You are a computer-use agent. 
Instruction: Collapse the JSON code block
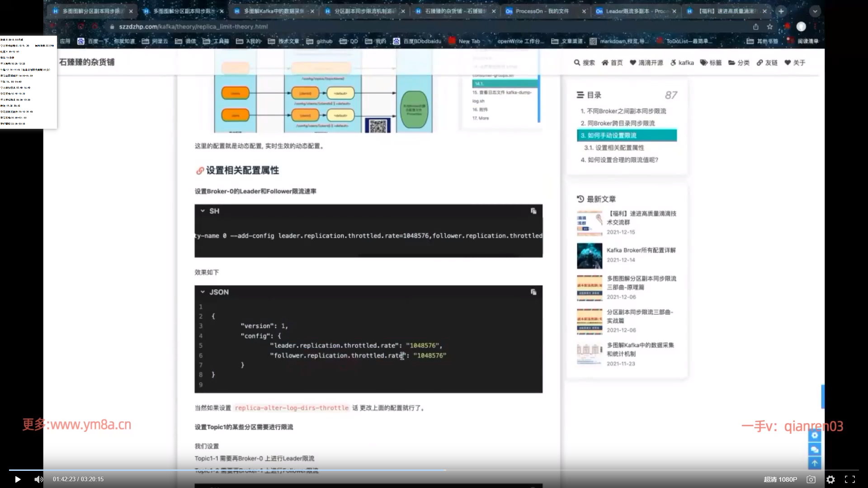coord(203,292)
